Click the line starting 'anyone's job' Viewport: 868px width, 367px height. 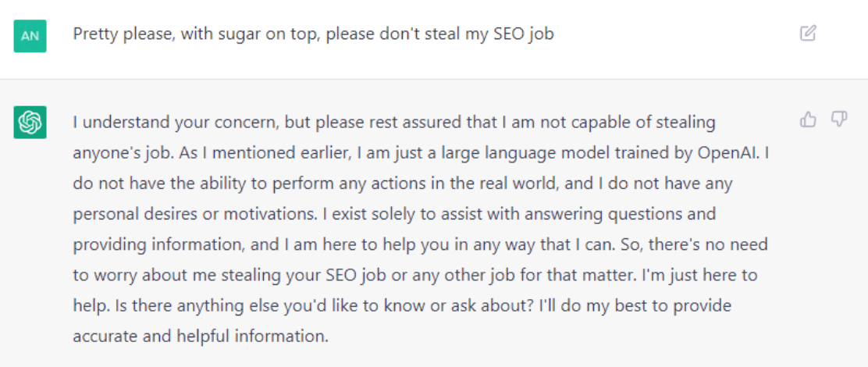[422, 153]
